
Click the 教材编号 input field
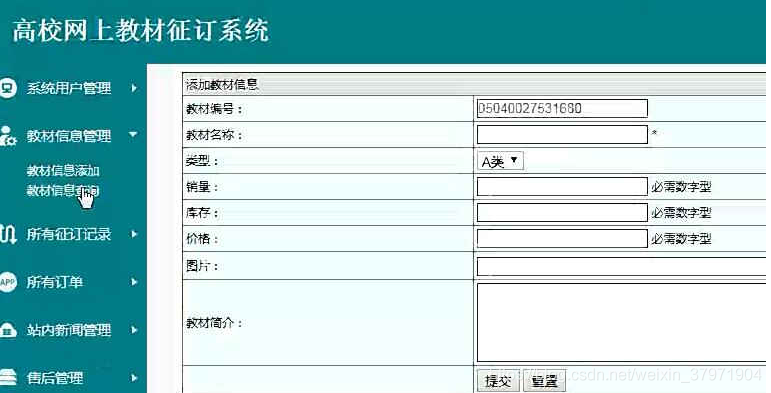click(x=562, y=108)
